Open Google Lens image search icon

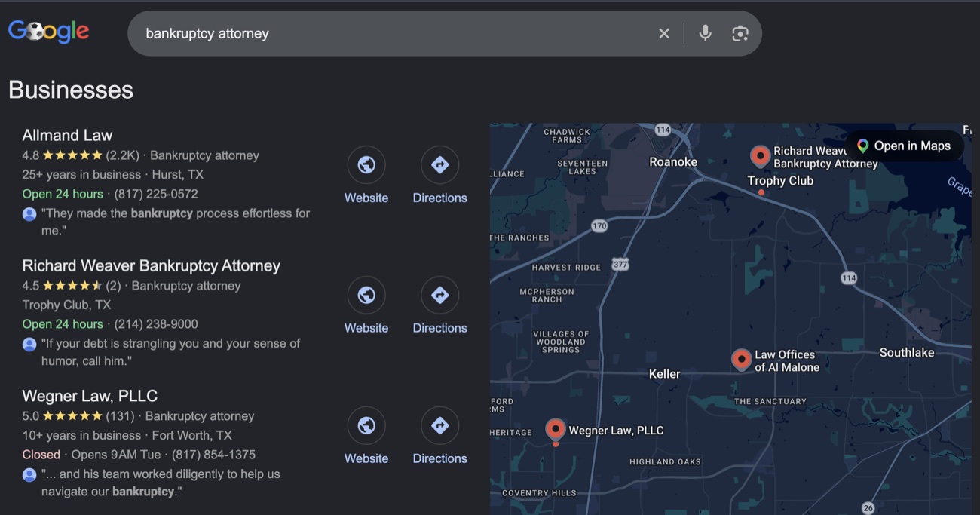point(740,33)
